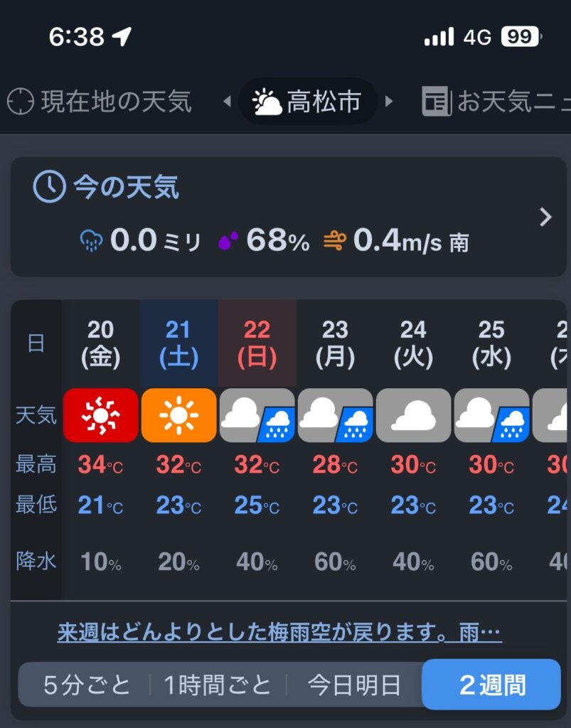Select the rainfall cloud icon showing 0.0ミリ

click(x=92, y=241)
